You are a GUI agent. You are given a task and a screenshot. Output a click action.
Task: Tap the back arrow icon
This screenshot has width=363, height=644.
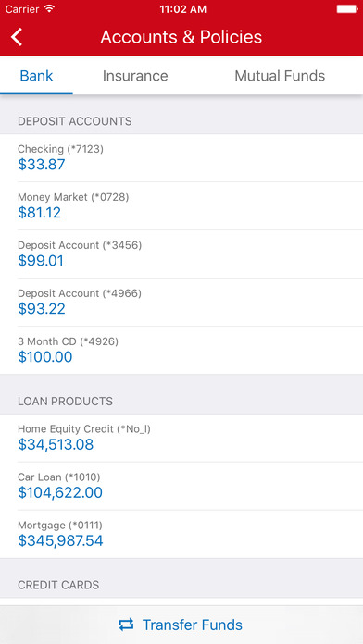point(17,37)
